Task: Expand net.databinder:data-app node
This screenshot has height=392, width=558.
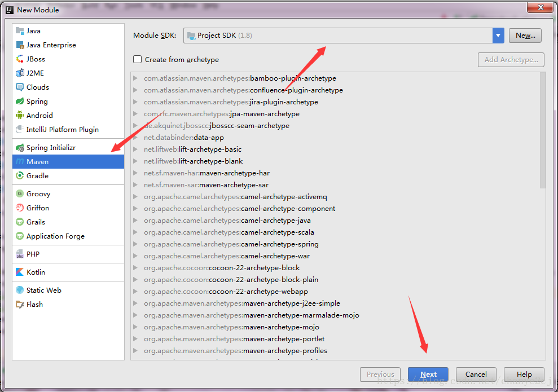Action: pyautogui.click(x=135, y=137)
